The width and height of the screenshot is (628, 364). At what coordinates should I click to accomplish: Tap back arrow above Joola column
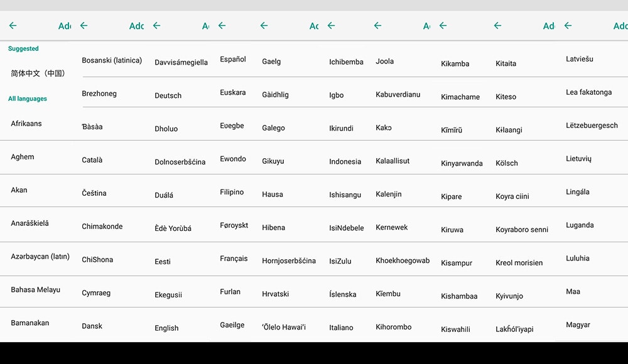click(377, 26)
